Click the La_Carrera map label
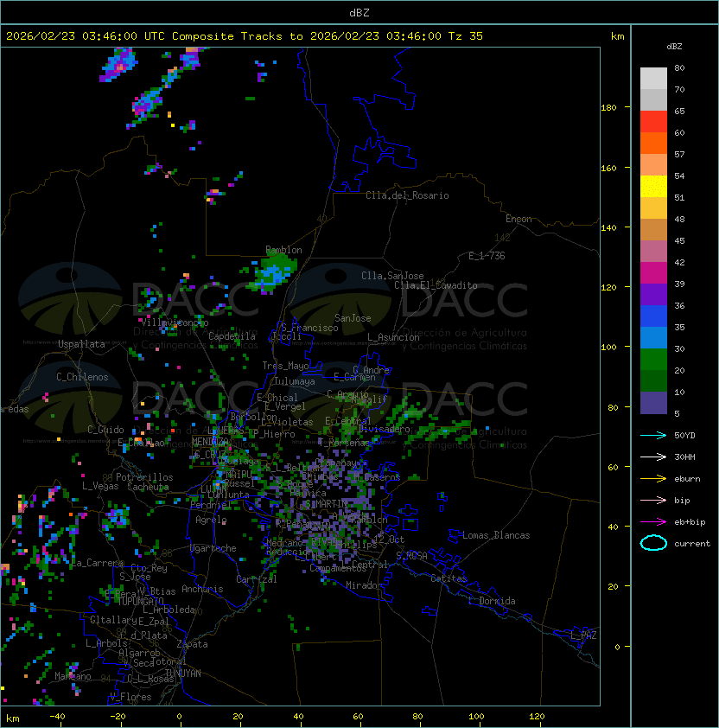Screen dimensions: 719x728 [98, 563]
